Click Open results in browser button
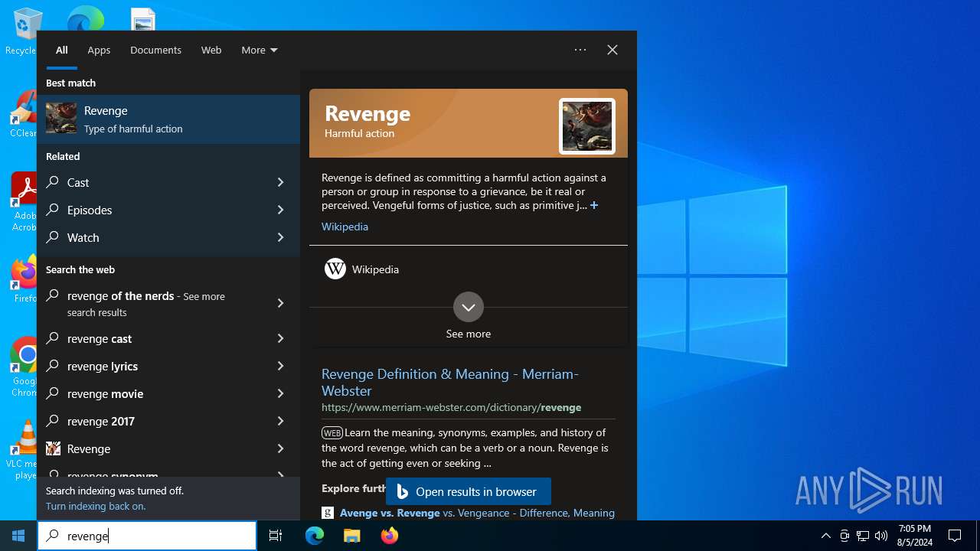980x551 pixels. [x=468, y=492]
